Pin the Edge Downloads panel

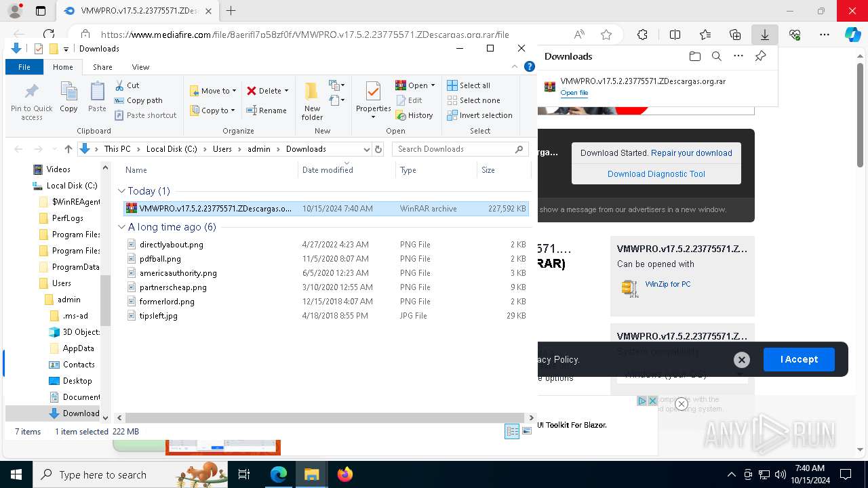coord(760,56)
